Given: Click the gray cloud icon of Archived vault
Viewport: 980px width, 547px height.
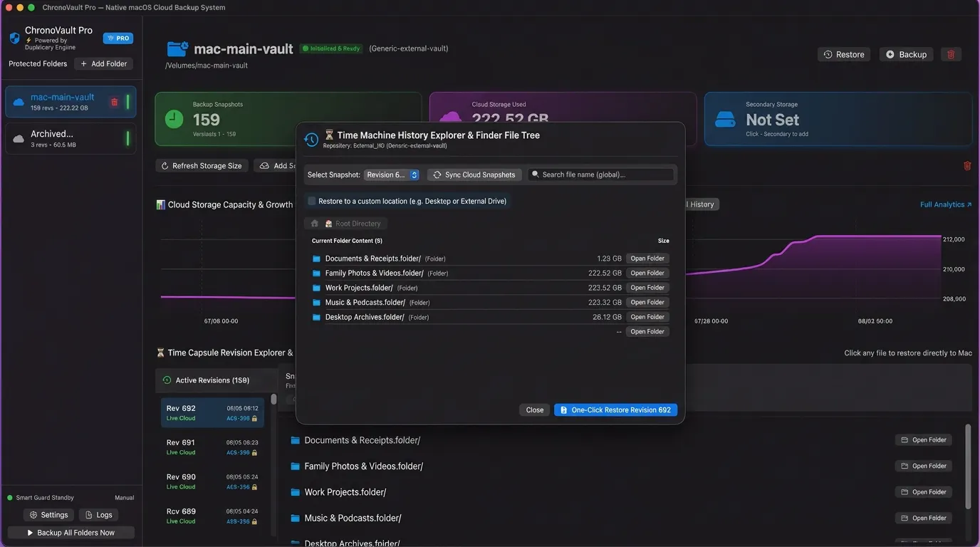Looking at the screenshot, I should (19, 139).
